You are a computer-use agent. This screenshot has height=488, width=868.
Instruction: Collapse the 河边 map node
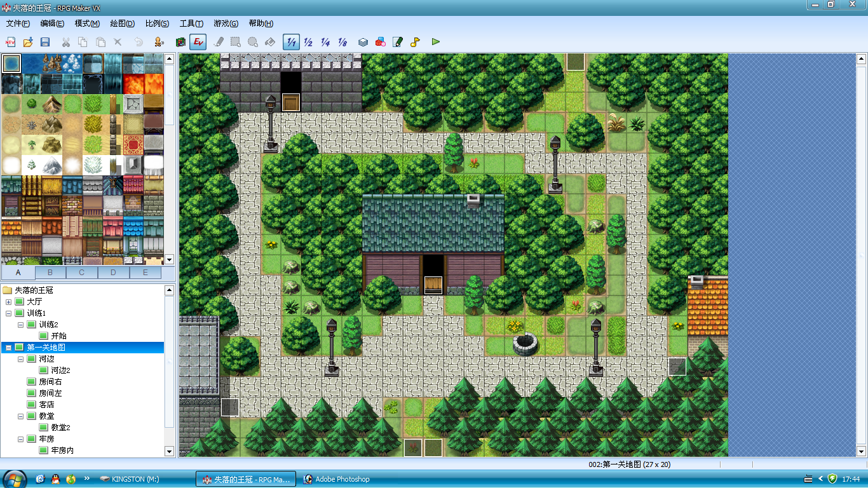(20, 359)
